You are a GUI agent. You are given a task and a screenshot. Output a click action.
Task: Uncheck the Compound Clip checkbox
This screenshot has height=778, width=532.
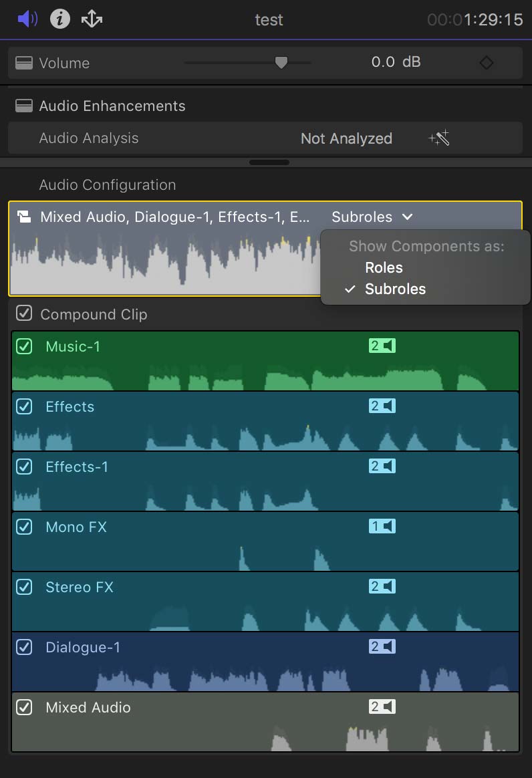[24, 313]
